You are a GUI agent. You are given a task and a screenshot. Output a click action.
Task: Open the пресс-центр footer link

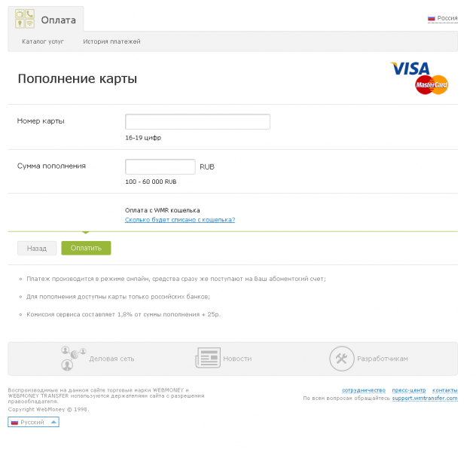click(409, 390)
